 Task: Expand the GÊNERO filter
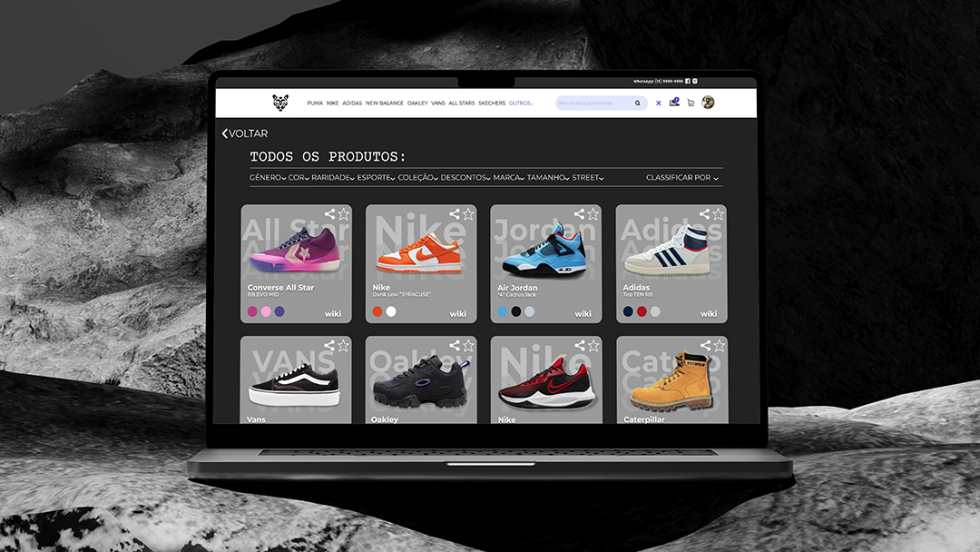pos(268,178)
